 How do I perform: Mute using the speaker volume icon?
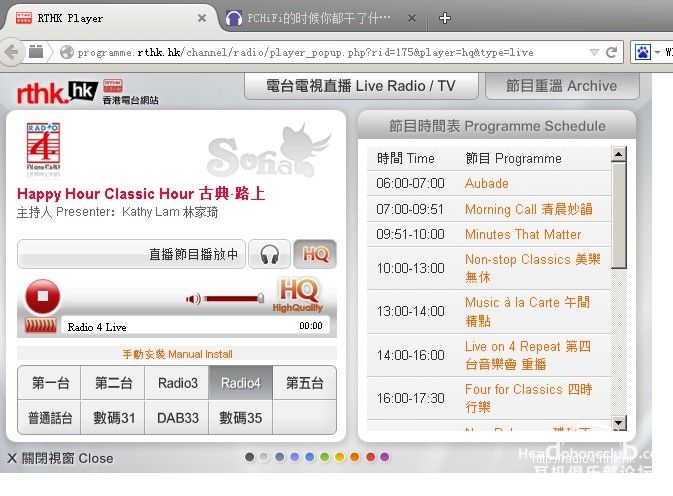coord(193,299)
